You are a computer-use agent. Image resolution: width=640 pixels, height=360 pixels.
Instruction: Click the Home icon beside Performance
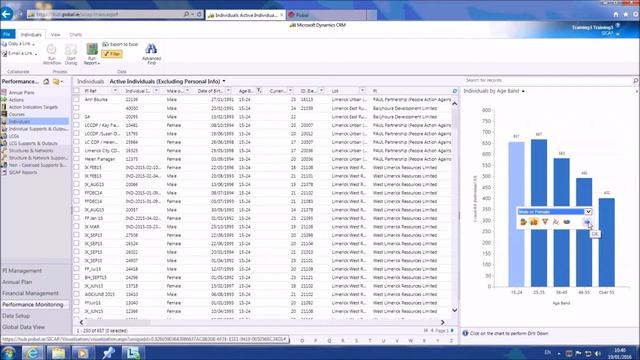(x=46, y=82)
